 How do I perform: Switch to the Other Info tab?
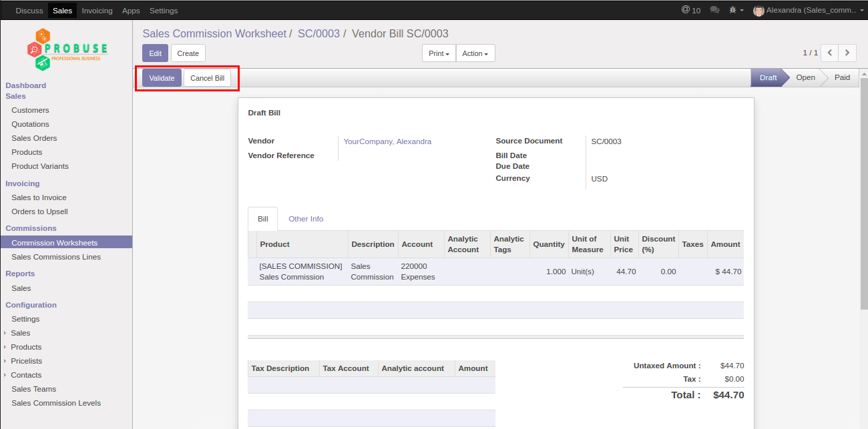pos(306,219)
